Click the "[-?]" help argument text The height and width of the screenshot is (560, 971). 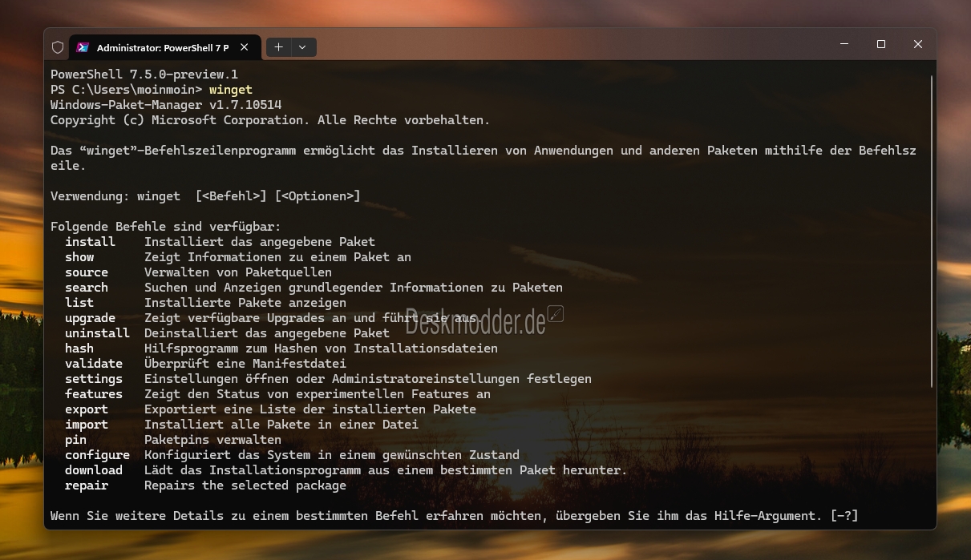point(844,516)
